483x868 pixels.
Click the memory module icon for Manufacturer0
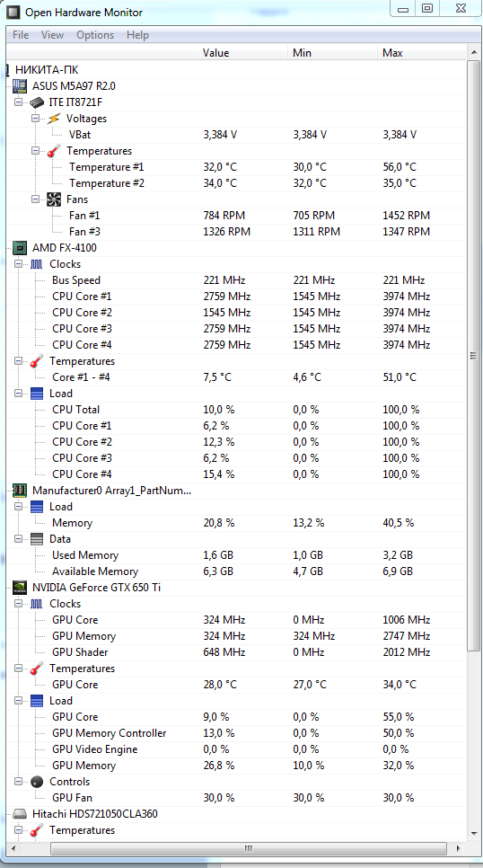pyautogui.click(x=20, y=491)
